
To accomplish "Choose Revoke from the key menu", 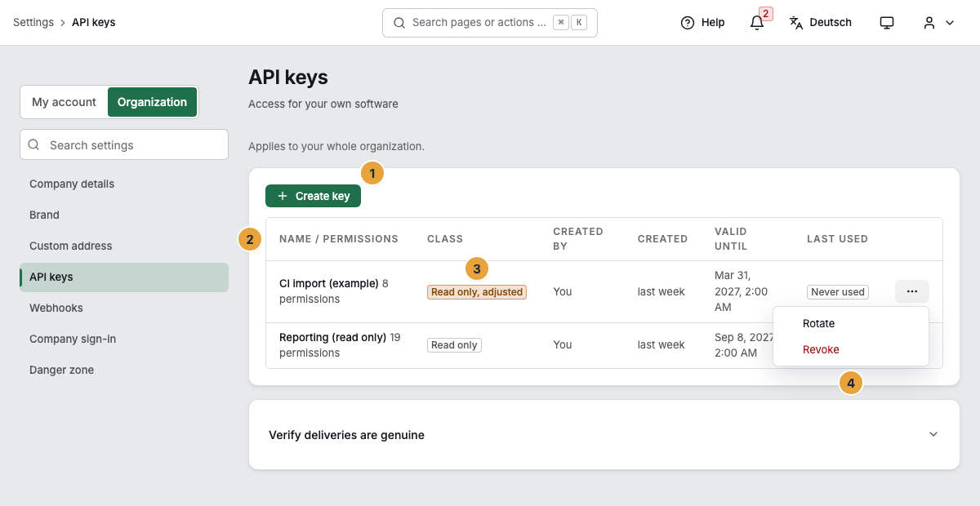I will click(x=850, y=349).
